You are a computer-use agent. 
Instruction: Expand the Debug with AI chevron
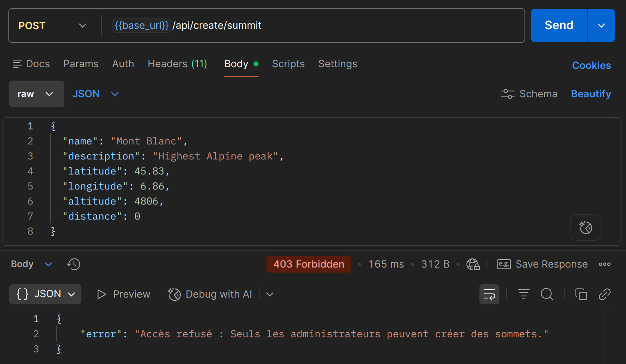(x=270, y=294)
